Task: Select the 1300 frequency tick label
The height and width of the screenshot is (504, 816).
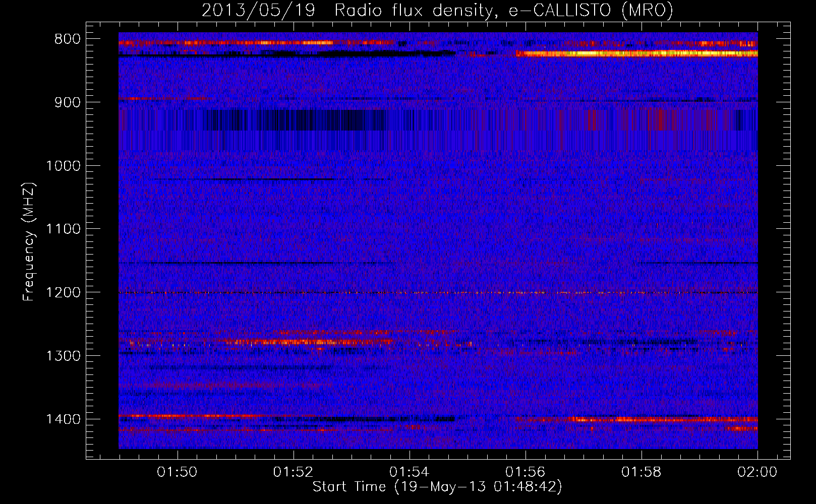Action: [x=63, y=356]
